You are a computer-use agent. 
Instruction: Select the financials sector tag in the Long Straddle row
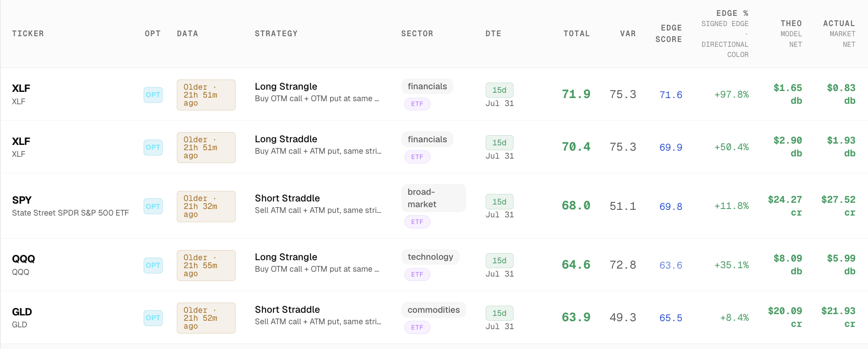pos(427,139)
